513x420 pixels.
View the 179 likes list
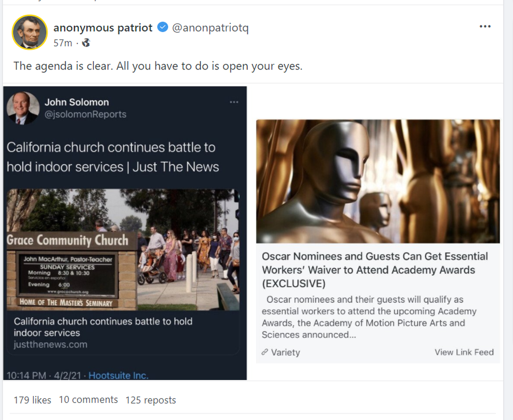[x=32, y=400]
